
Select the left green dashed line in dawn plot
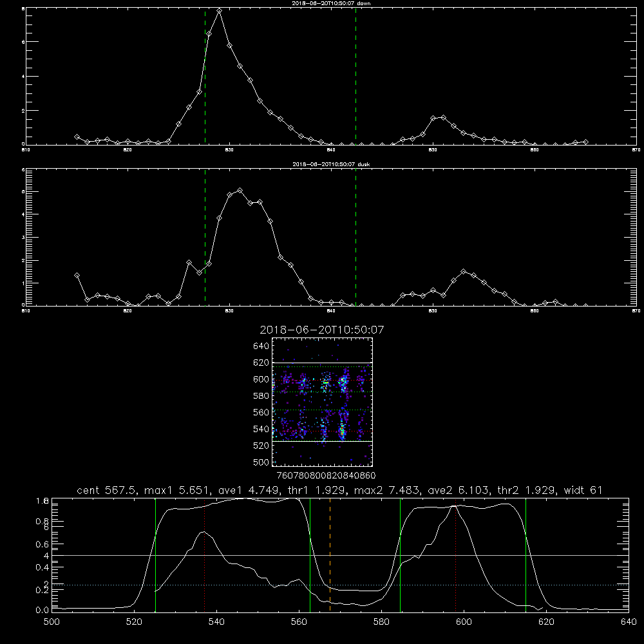coord(205,76)
